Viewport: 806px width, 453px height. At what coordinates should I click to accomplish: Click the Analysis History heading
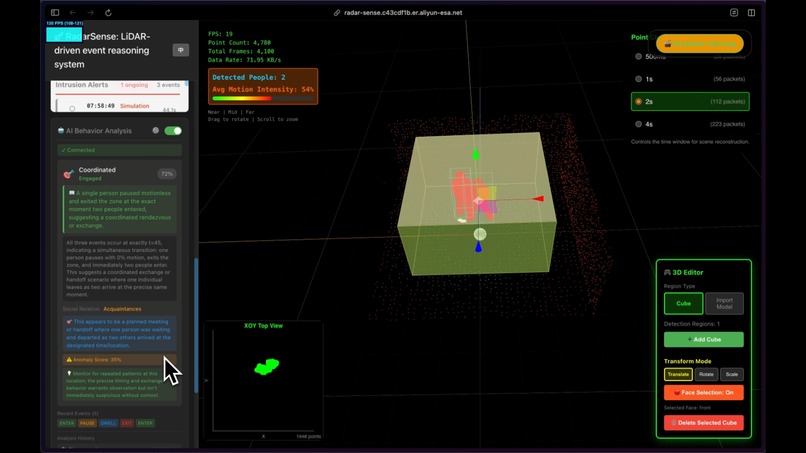click(76, 438)
